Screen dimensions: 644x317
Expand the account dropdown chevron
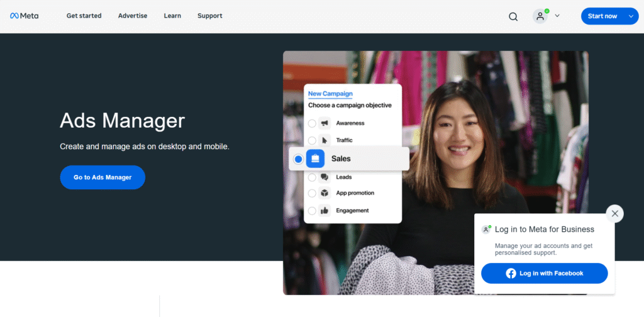[x=557, y=16]
